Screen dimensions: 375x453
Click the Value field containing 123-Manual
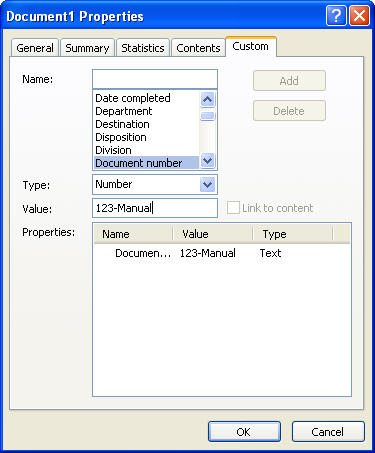click(x=155, y=208)
